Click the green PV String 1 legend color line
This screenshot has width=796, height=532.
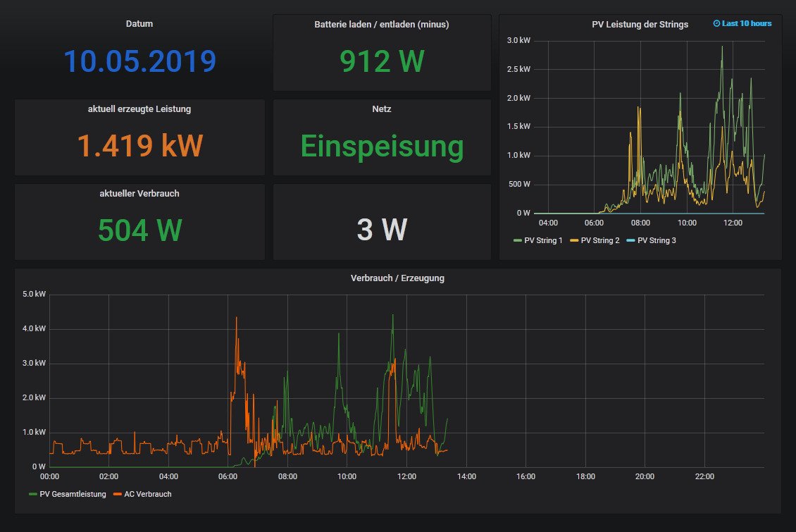tap(518, 241)
